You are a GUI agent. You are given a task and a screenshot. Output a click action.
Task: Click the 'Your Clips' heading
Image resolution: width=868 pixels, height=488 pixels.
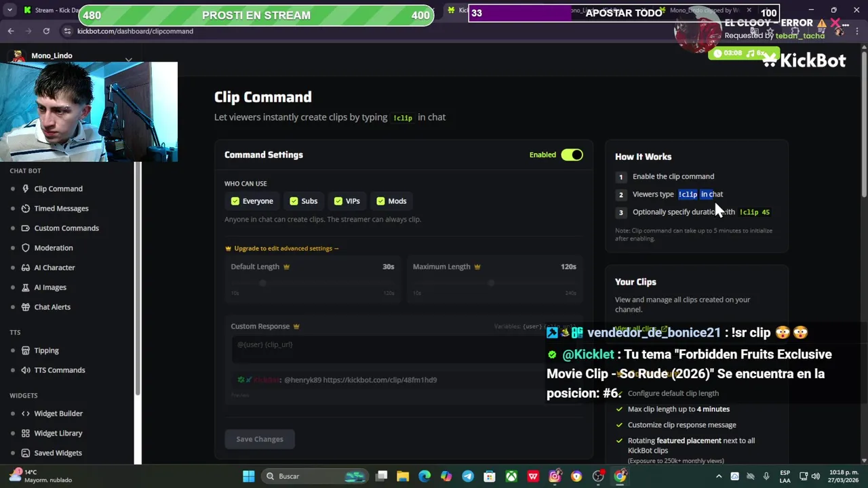pyautogui.click(x=635, y=282)
